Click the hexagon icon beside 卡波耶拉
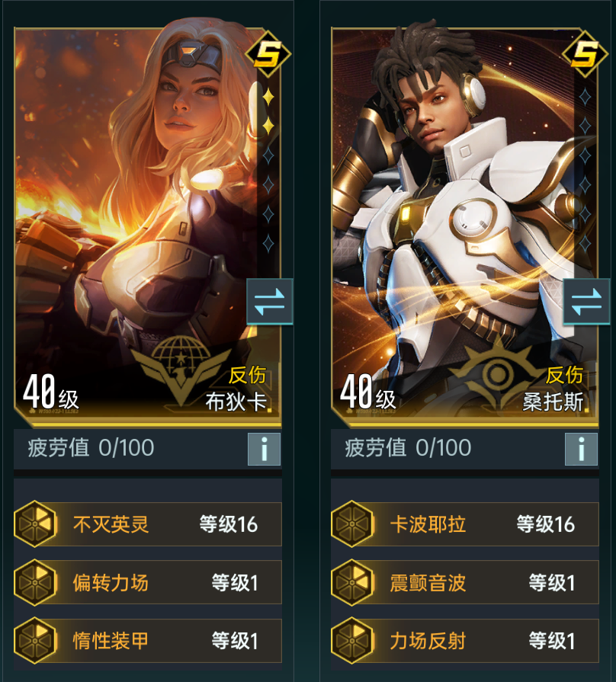The width and height of the screenshot is (616, 682). pos(353,524)
